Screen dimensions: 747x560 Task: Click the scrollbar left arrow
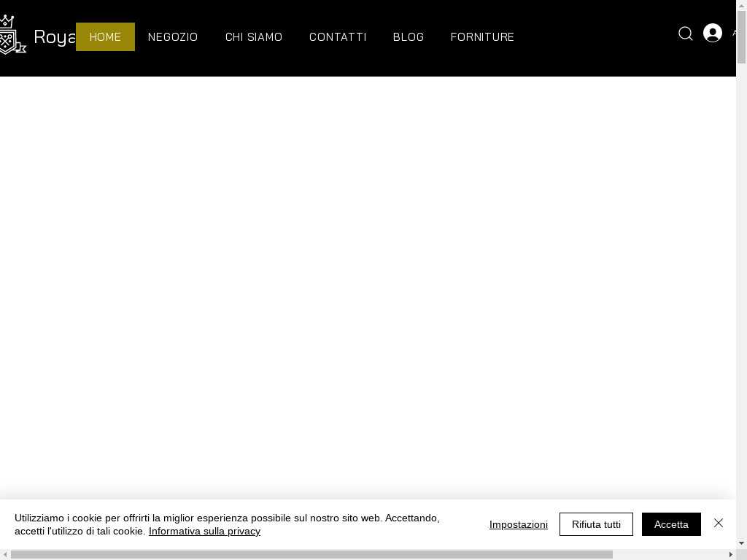click(x=4, y=555)
